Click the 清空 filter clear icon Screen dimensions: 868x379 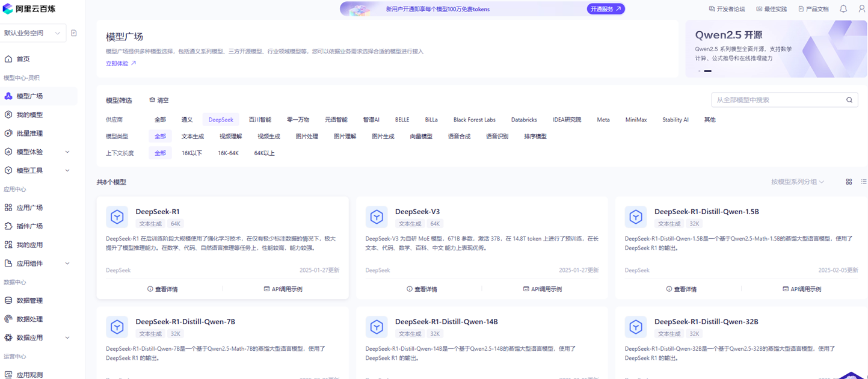tap(152, 100)
